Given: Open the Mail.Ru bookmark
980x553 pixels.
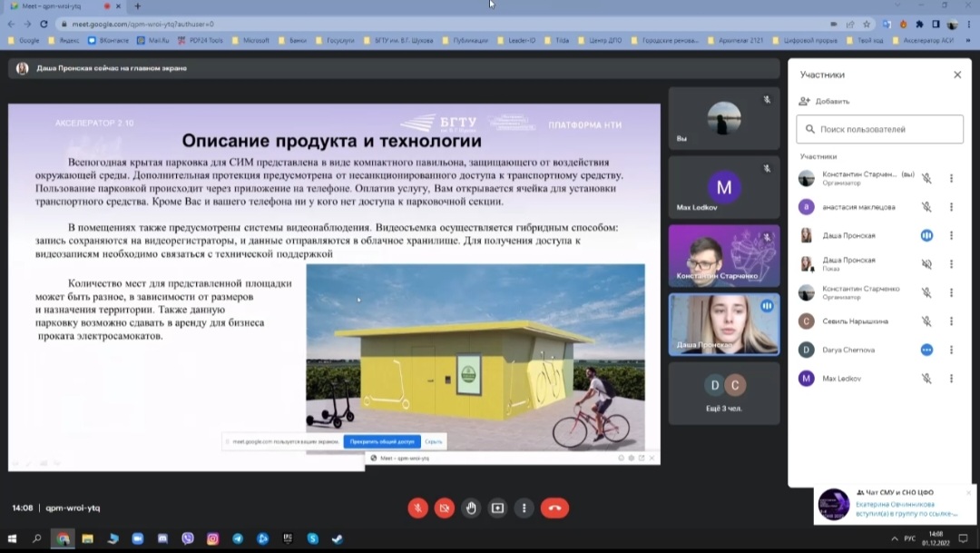Looking at the screenshot, I should coord(153,40).
